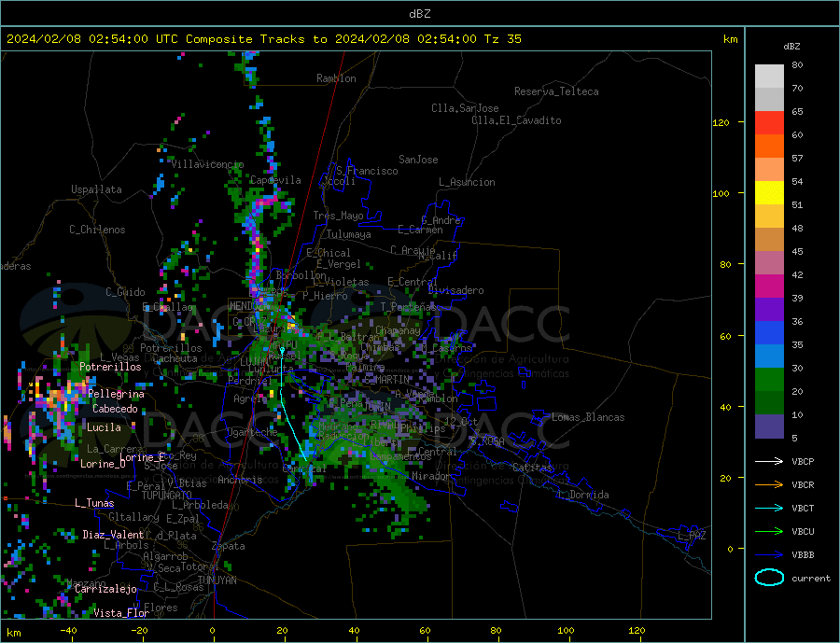840x643 pixels.
Task: Click the Catitas label
Action: (532, 468)
